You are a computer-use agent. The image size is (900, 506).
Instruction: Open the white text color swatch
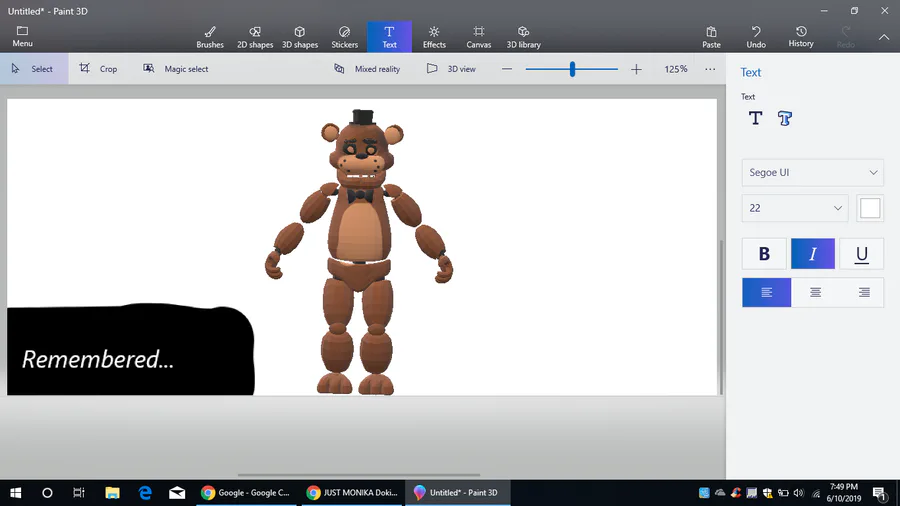[870, 208]
